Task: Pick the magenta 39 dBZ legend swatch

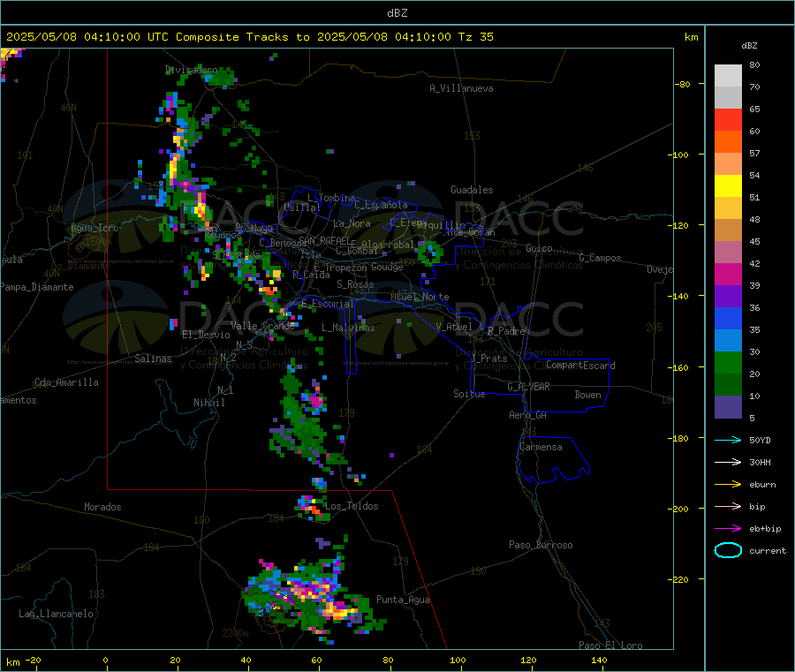Action: (728, 274)
